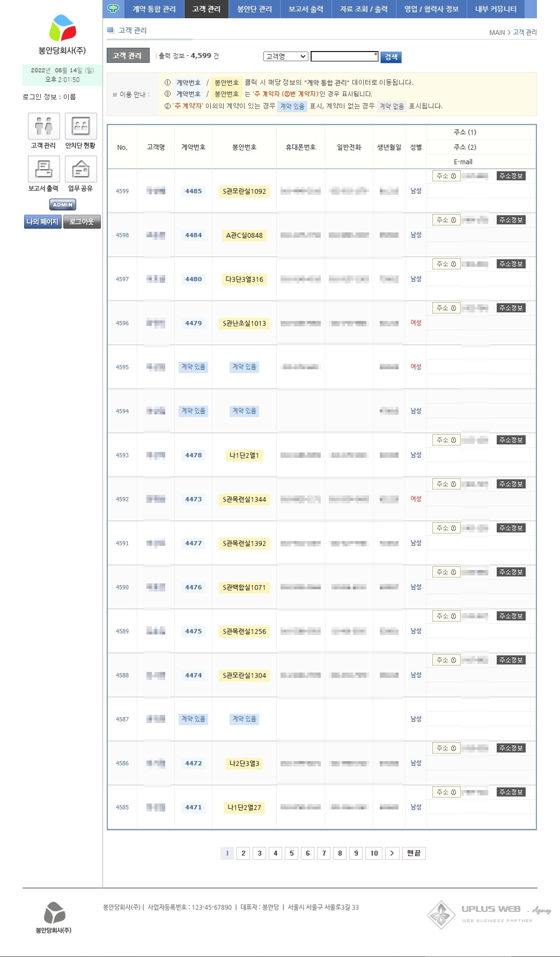Focus the customer search text field

point(344,56)
